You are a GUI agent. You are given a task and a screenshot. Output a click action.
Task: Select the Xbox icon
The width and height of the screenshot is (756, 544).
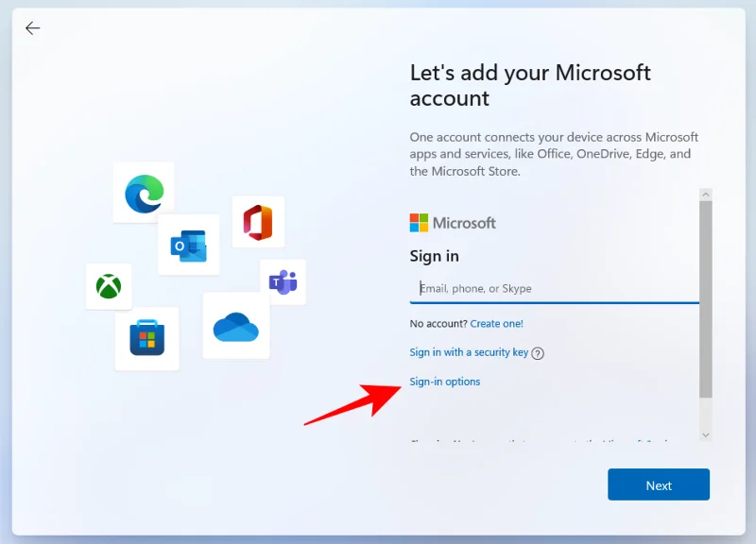(x=109, y=287)
